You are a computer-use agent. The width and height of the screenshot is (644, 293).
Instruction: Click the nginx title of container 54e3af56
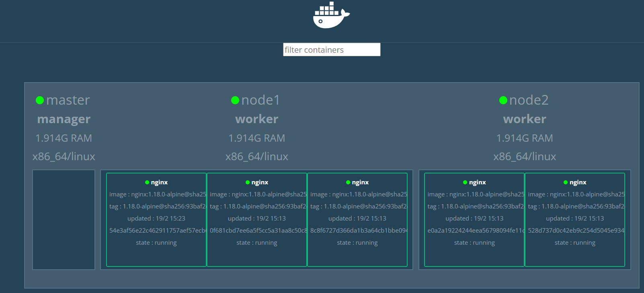tap(159, 182)
